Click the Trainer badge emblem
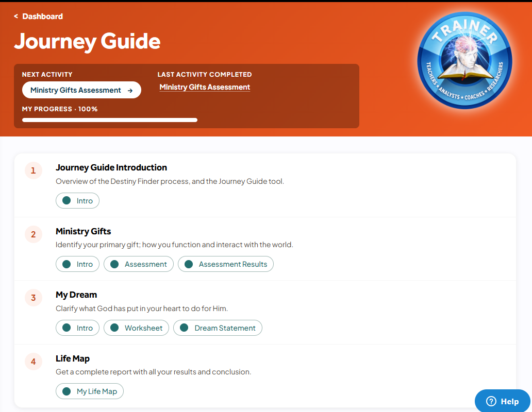 (x=465, y=61)
